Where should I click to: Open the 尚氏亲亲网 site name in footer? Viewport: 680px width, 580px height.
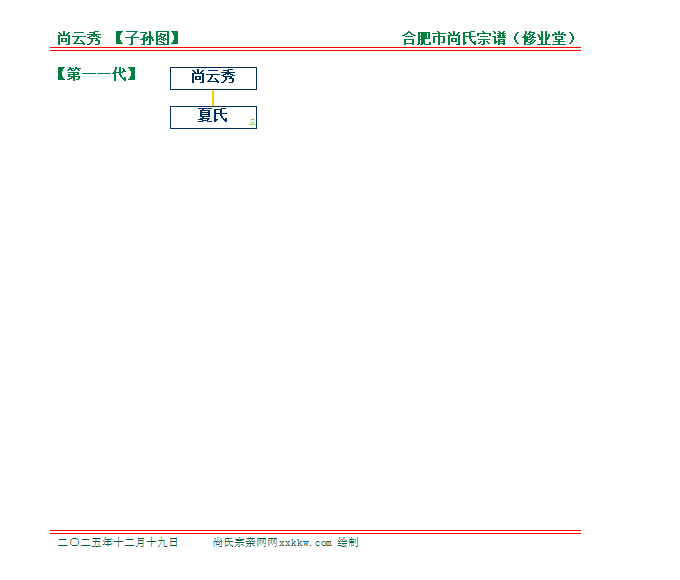pos(240,542)
